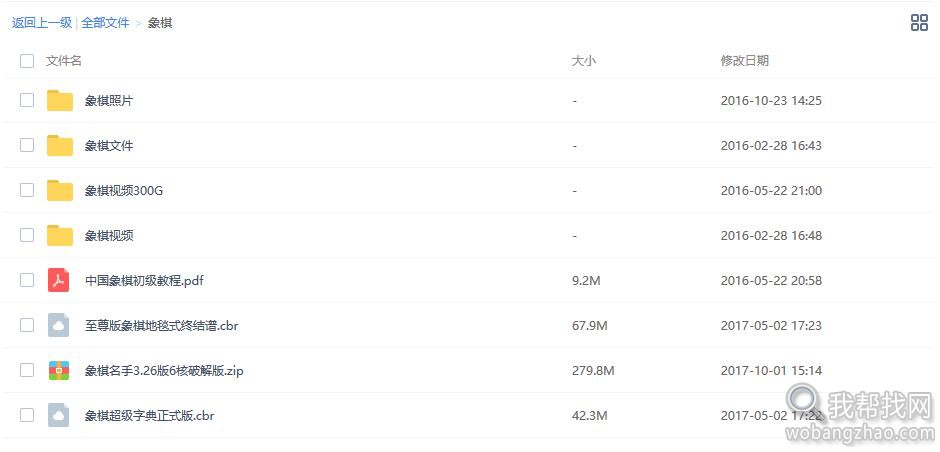Tick checkbox next to 象棋名手3.26版6核破解版.zip

[27, 370]
